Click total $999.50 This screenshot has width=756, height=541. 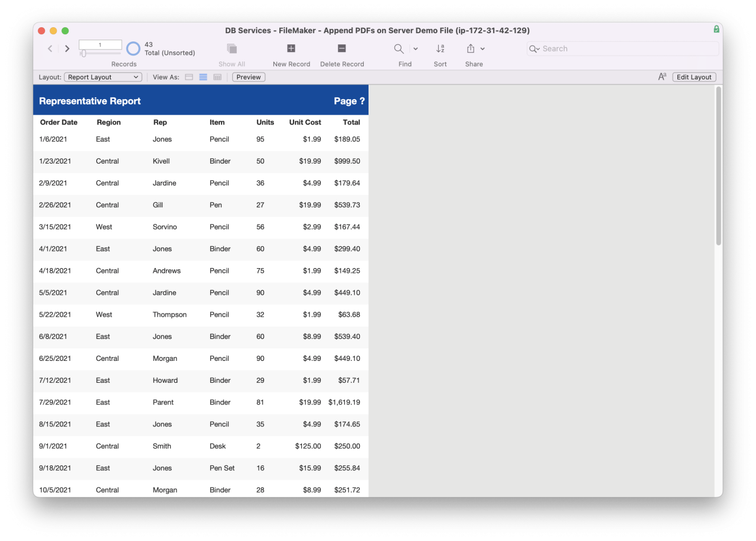[x=347, y=161]
